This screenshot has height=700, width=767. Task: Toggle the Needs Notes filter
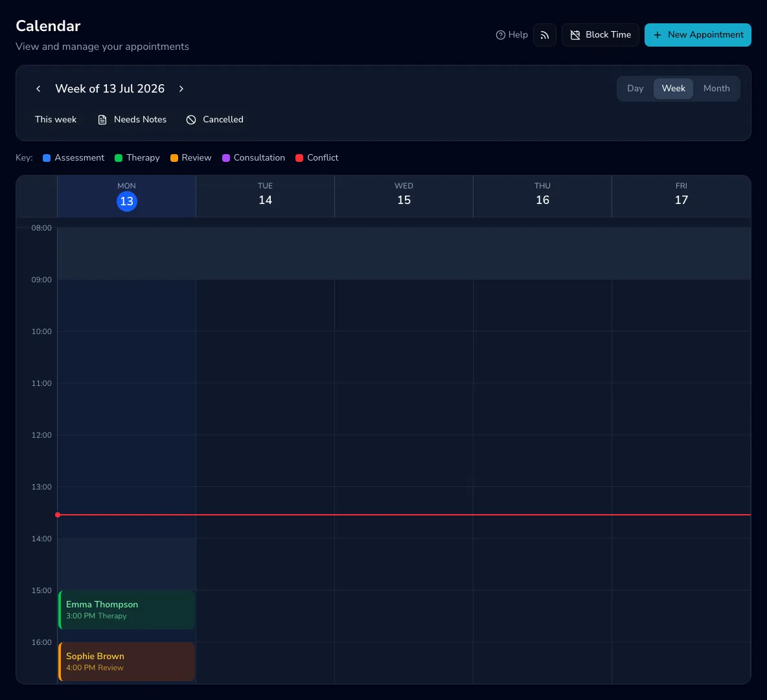click(x=132, y=119)
